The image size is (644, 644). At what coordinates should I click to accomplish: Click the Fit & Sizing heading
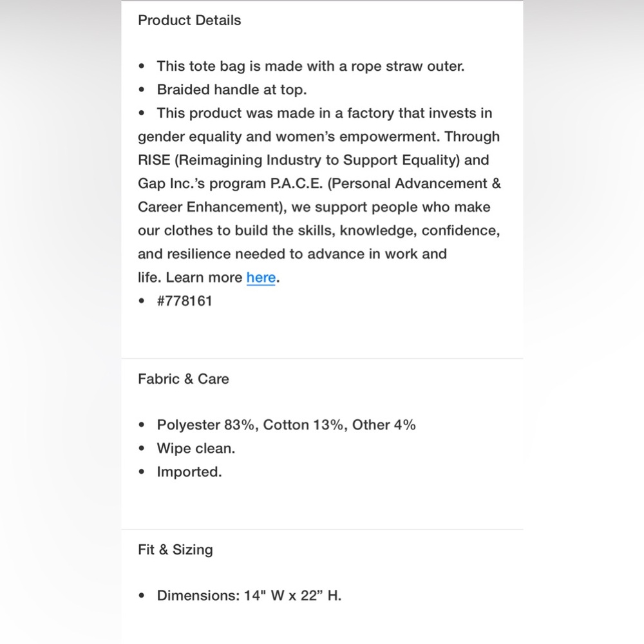pyautogui.click(x=175, y=550)
